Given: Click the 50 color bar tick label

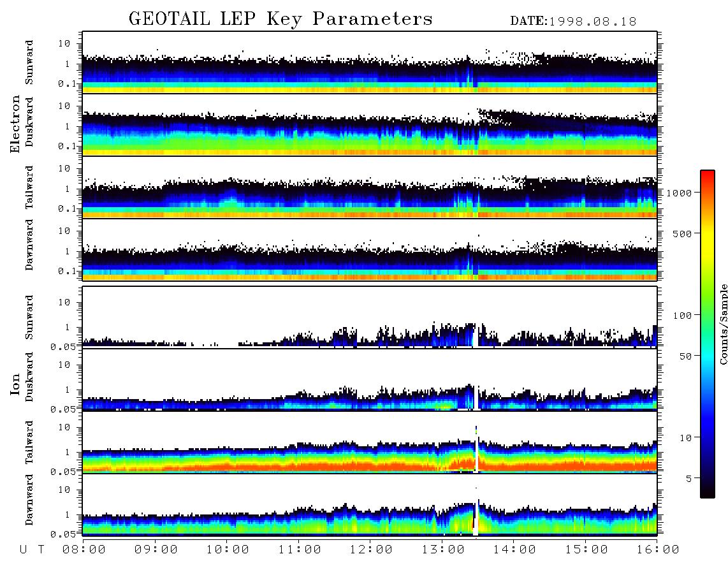Looking at the screenshot, I should (x=685, y=356).
